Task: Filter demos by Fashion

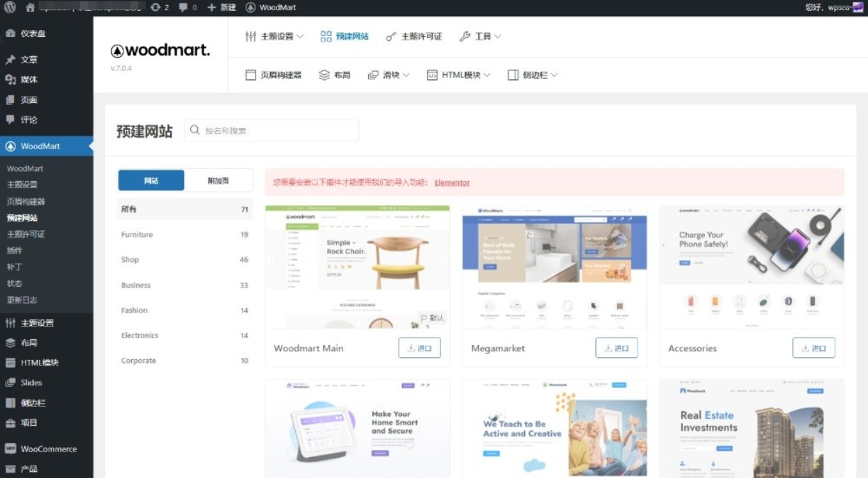Action: coord(185,311)
